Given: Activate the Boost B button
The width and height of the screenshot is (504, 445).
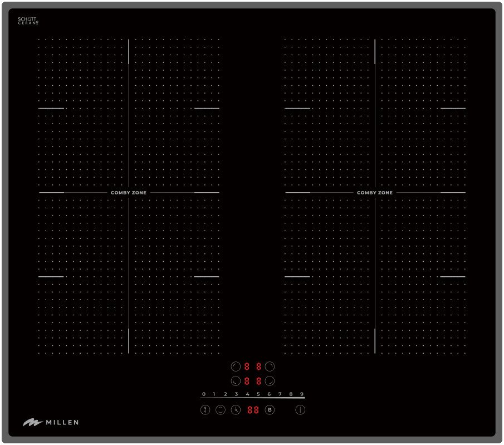Looking at the screenshot, I should point(270,410).
